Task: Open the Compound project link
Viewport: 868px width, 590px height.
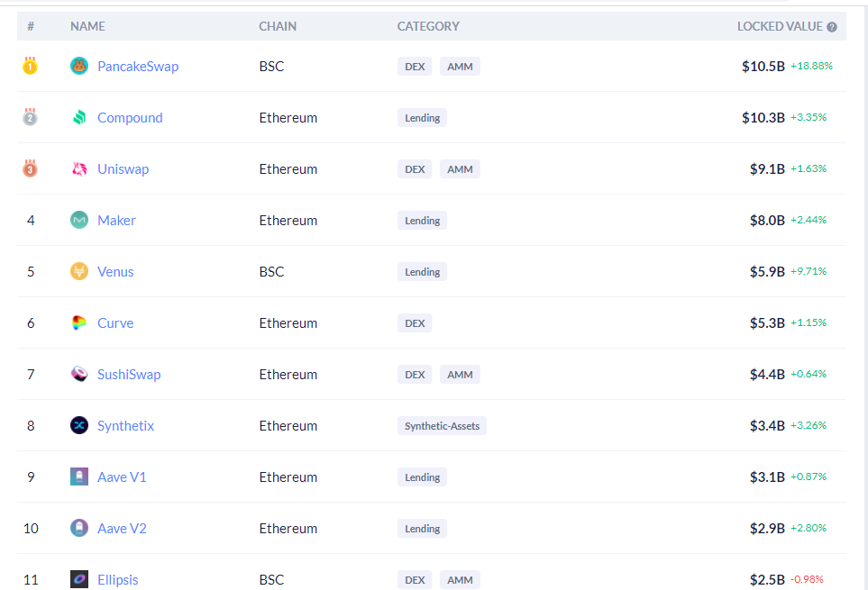Action: click(x=130, y=118)
